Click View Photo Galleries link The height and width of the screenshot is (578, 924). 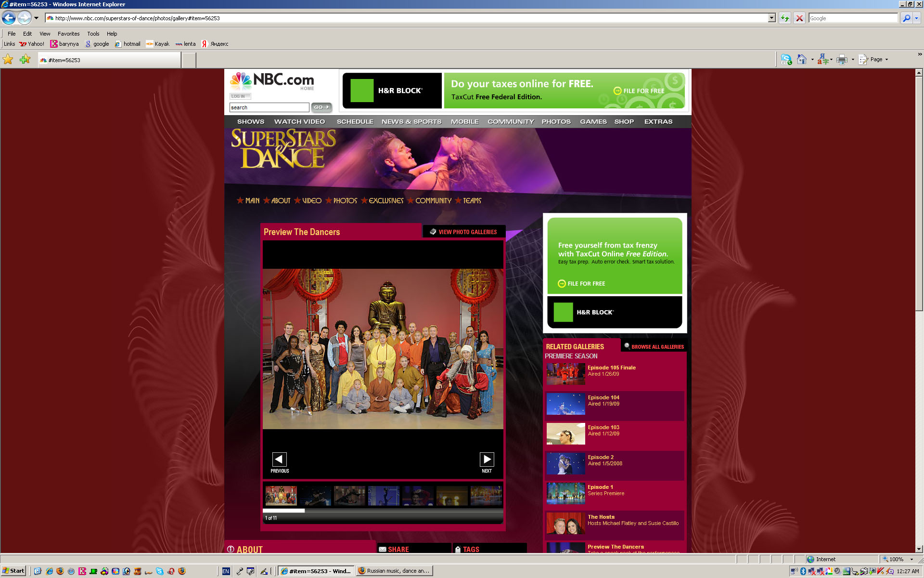467,232
